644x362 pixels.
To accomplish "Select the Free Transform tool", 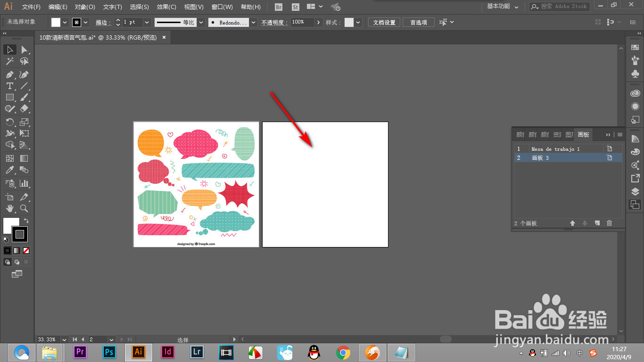I will point(24,133).
